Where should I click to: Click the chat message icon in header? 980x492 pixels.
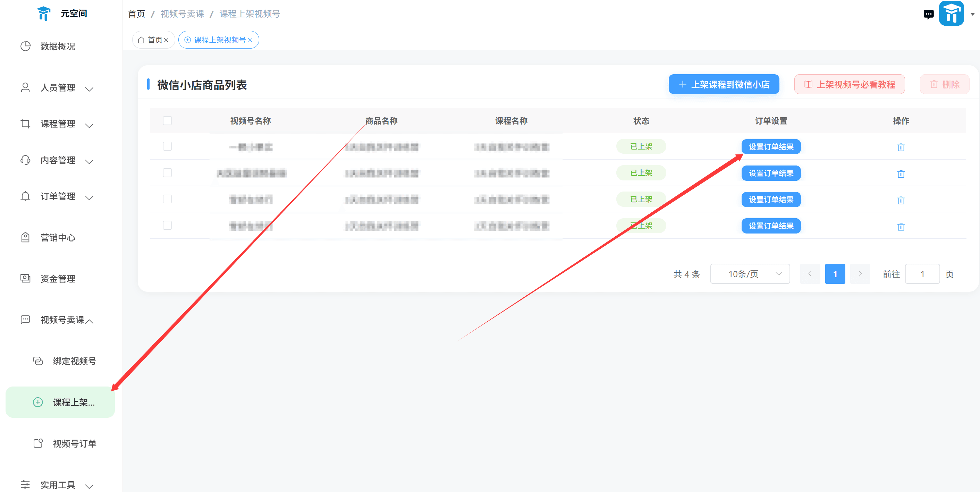928,15
